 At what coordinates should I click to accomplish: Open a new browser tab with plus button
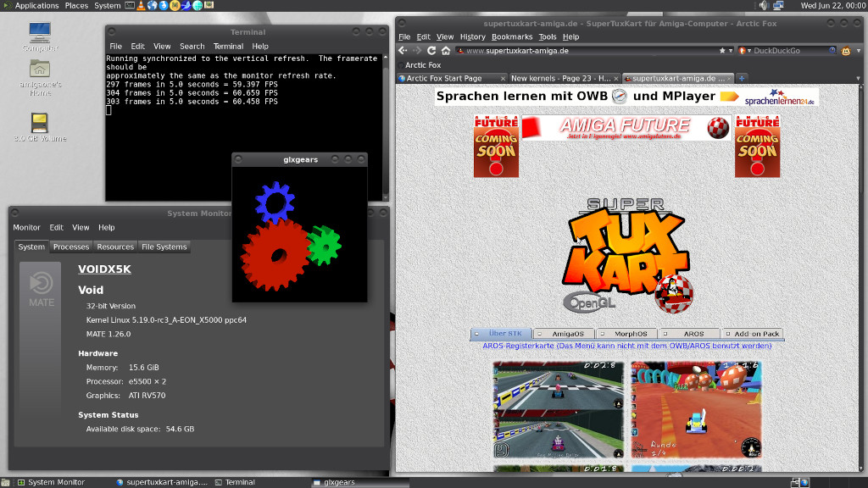tap(742, 78)
